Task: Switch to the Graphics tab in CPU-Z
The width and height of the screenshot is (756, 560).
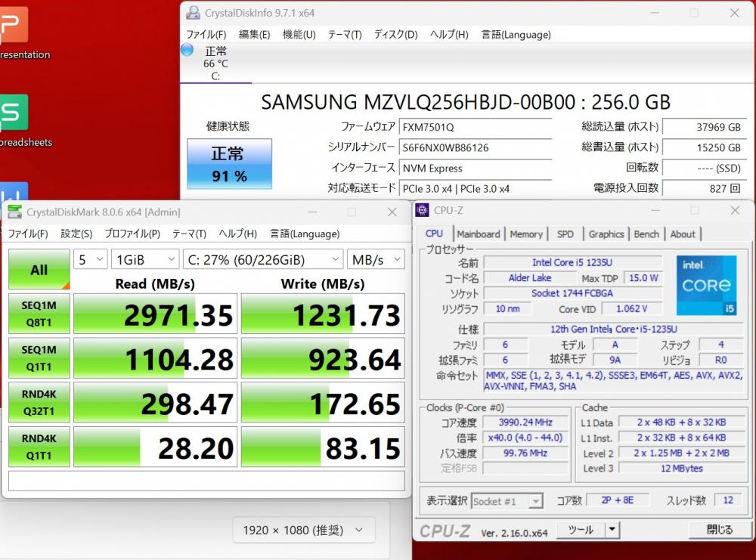Action: point(606,234)
